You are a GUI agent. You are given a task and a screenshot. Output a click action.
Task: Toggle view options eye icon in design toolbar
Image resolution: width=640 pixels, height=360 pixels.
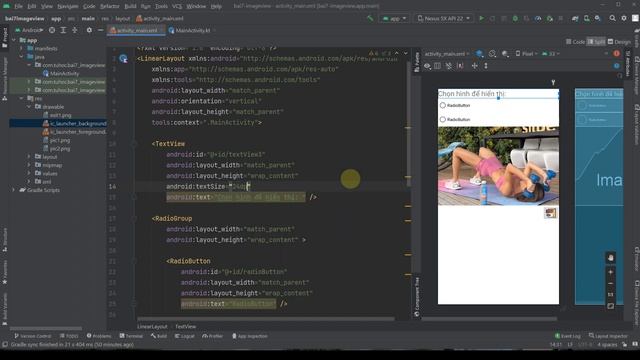pyautogui.click(x=427, y=66)
